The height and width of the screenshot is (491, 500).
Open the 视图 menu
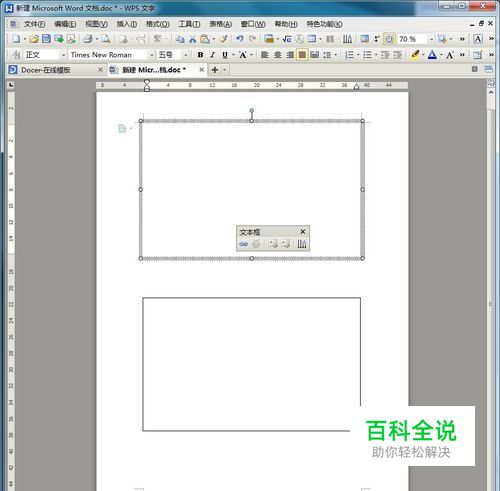96,24
